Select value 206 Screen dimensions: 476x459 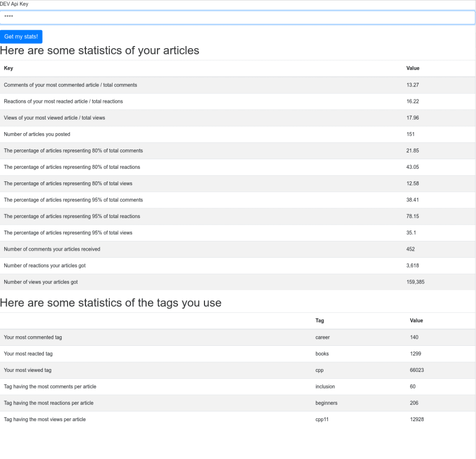click(x=414, y=403)
